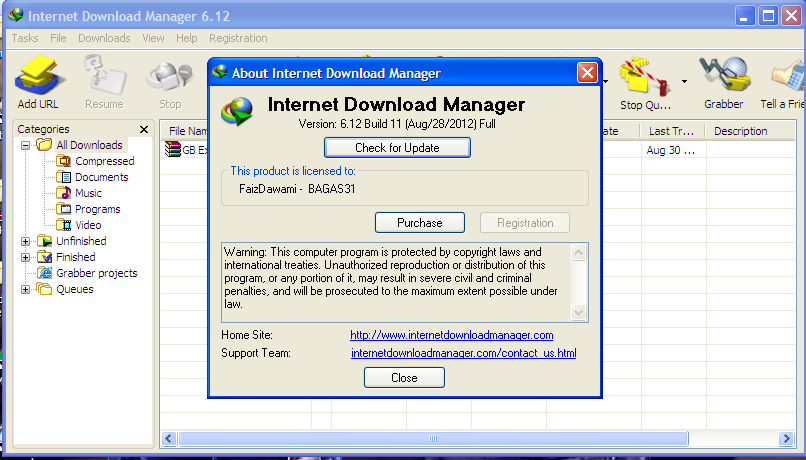Open the contact_us.html support link

pos(464,353)
